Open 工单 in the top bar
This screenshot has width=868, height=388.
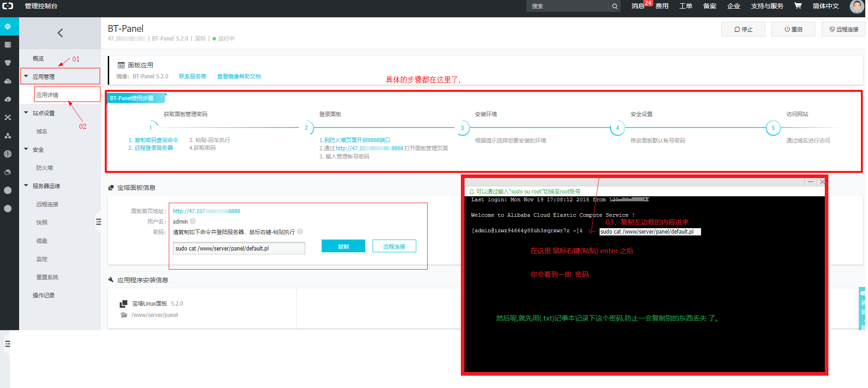686,6
